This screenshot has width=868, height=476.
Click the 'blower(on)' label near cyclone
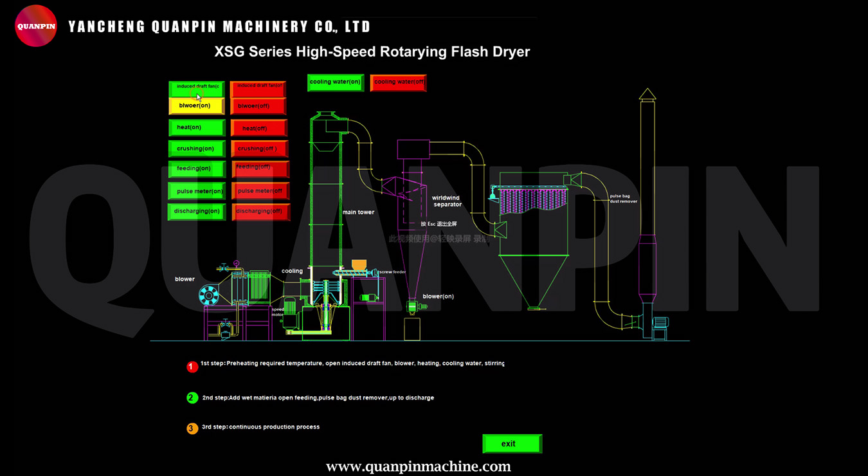[438, 297]
